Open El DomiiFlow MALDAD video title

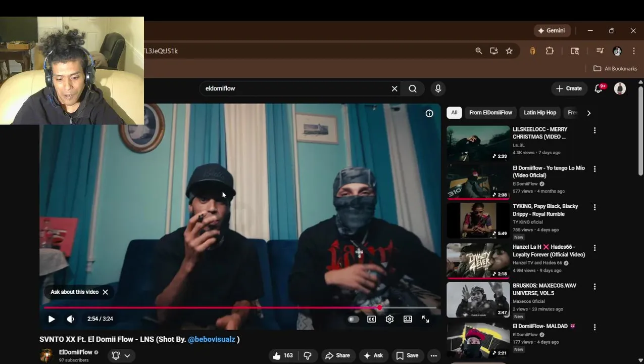544,326
